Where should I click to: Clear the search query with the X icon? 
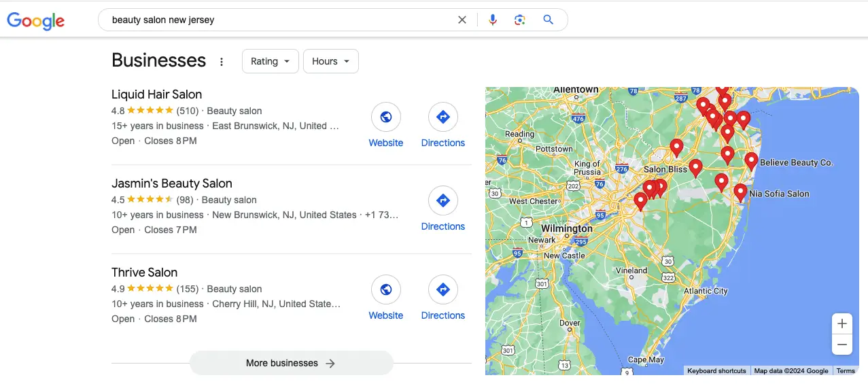[462, 20]
